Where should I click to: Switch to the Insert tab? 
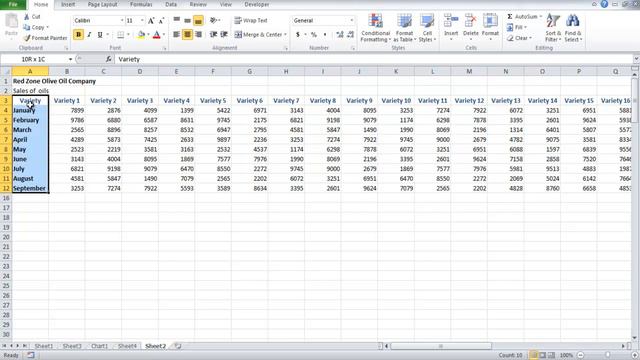pyautogui.click(x=68, y=4)
